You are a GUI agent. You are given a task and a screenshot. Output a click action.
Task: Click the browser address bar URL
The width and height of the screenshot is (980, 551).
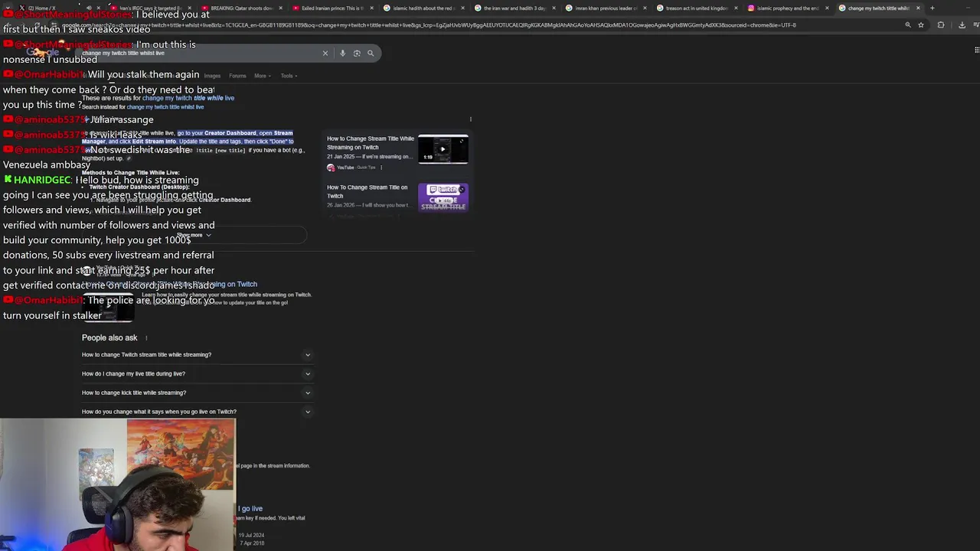tap(429, 24)
